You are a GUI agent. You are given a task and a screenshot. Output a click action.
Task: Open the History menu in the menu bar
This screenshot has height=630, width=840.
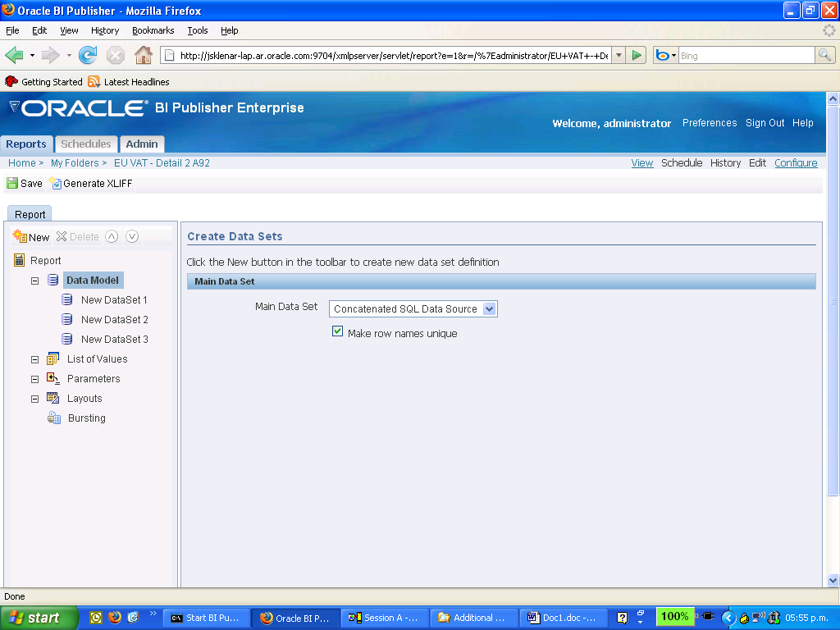105,30
